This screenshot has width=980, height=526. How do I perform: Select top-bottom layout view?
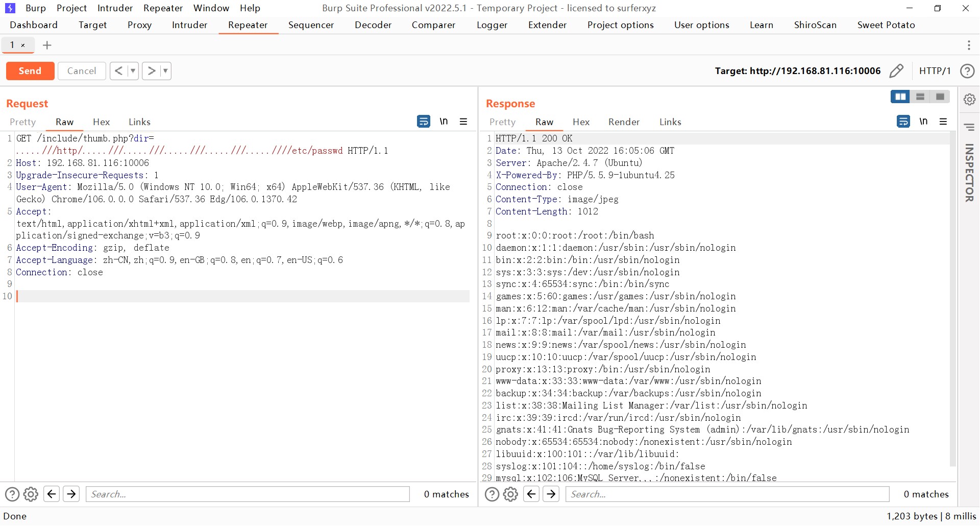pos(920,97)
